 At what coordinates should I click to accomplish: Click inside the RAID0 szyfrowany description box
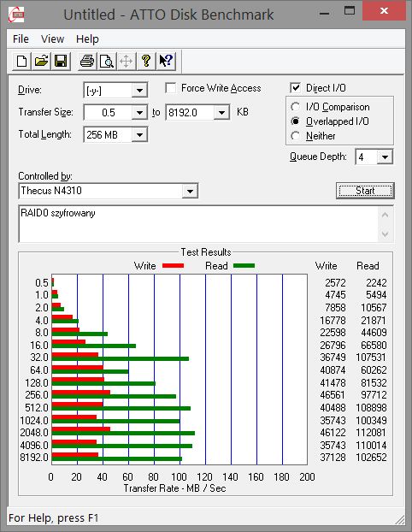[x=198, y=224]
